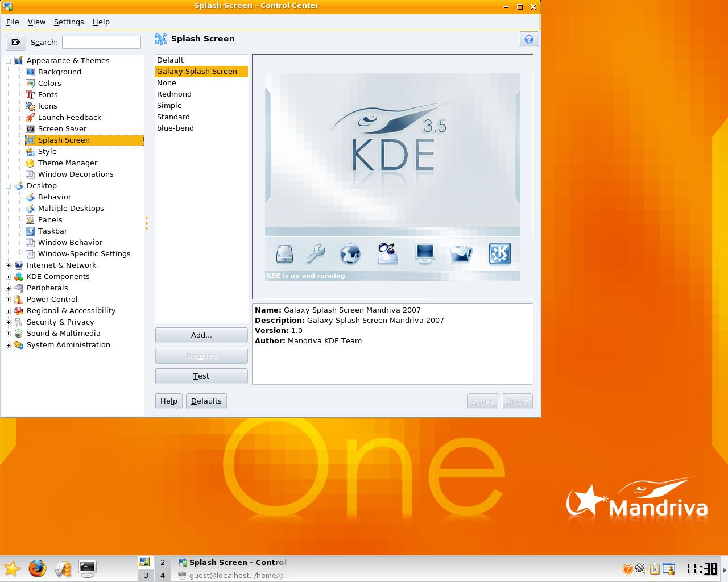The height and width of the screenshot is (582, 728).
Task: Collapse the Desktop category
Action: pyautogui.click(x=9, y=186)
